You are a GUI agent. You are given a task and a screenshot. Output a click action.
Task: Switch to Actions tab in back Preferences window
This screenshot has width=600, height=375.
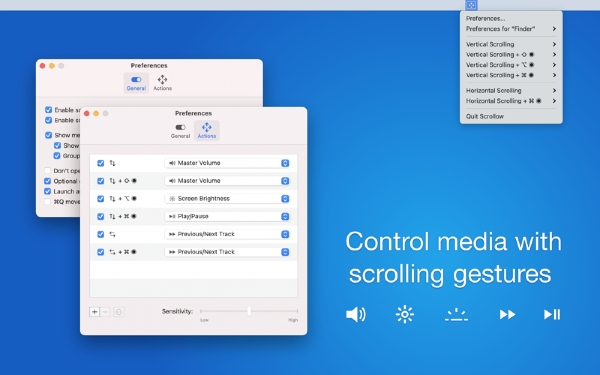point(163,83)
